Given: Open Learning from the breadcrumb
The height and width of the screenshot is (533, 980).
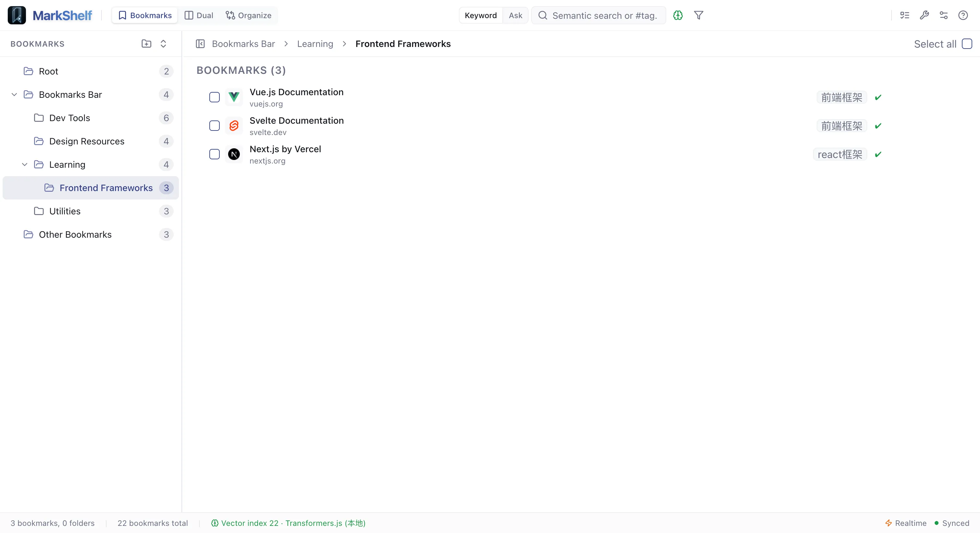Looking at the screenshot, I should 315,44.
